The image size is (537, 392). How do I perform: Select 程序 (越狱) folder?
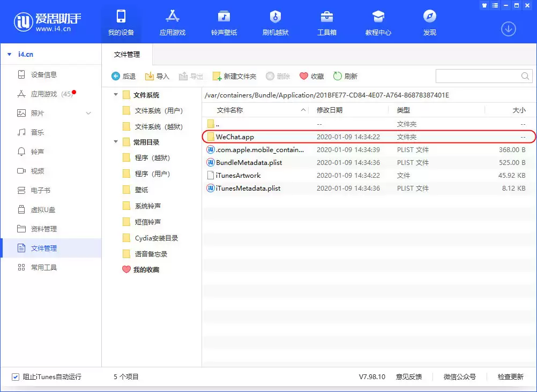coord(147,157)
